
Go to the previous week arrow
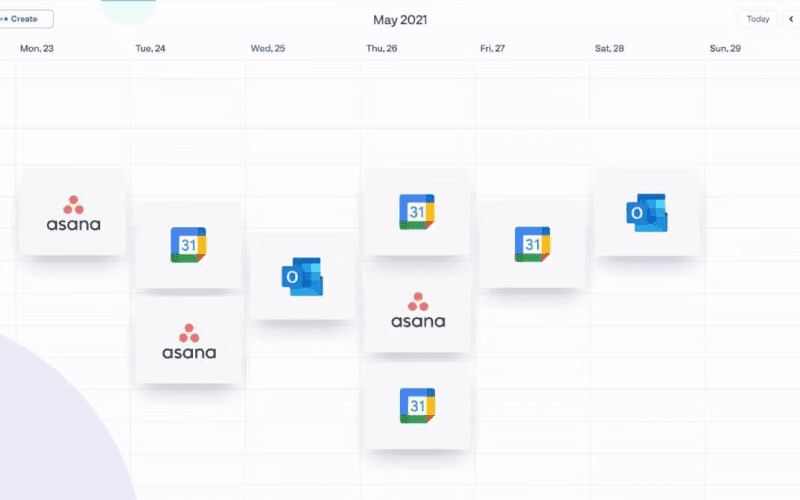tap(791, 19)
